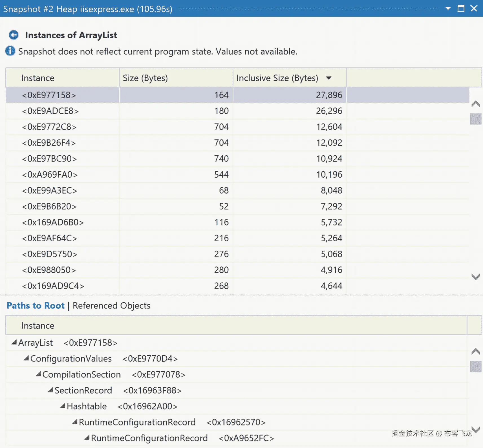483x448 pixels.
Task: Click the Instance column header
Action: click(x=38, y=78)
